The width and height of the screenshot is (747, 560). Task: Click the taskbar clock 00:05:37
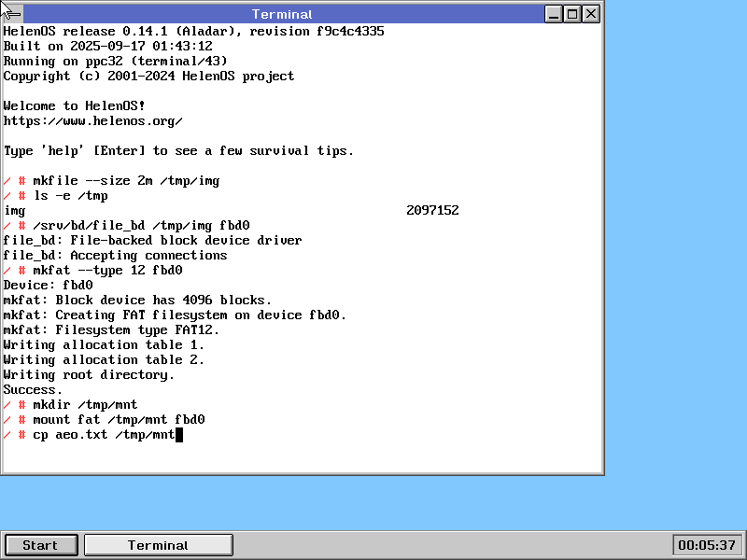pos(707,545)
